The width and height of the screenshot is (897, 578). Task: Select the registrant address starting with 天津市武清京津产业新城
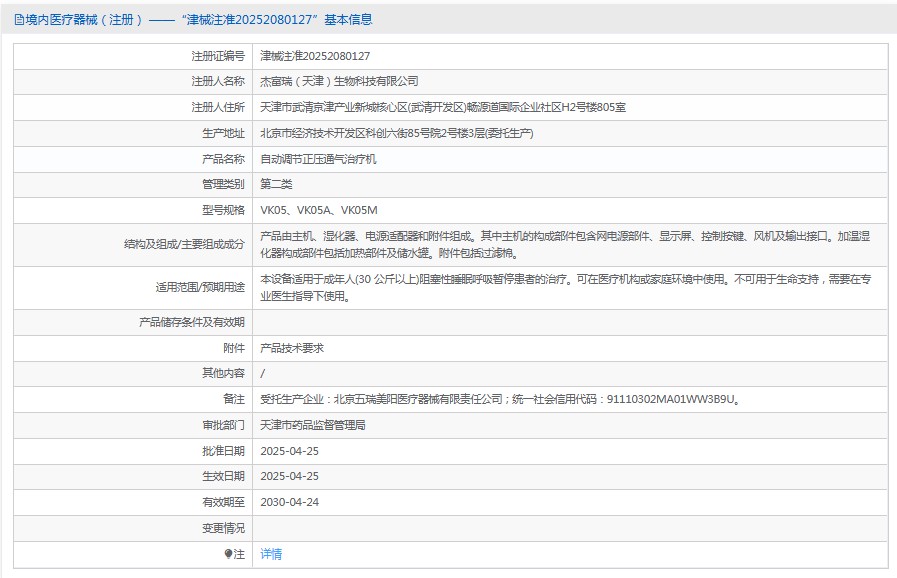(443, 107)
